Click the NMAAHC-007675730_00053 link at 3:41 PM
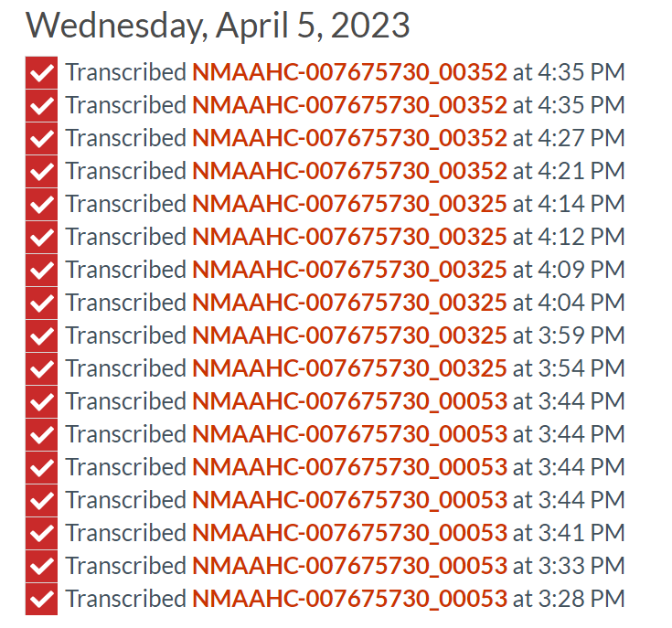 tap(349, 533)
